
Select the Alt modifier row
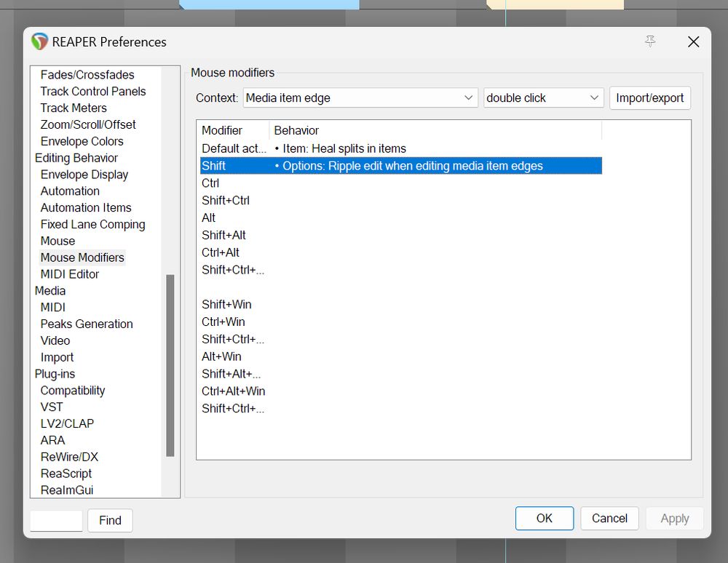pos(401,218)
